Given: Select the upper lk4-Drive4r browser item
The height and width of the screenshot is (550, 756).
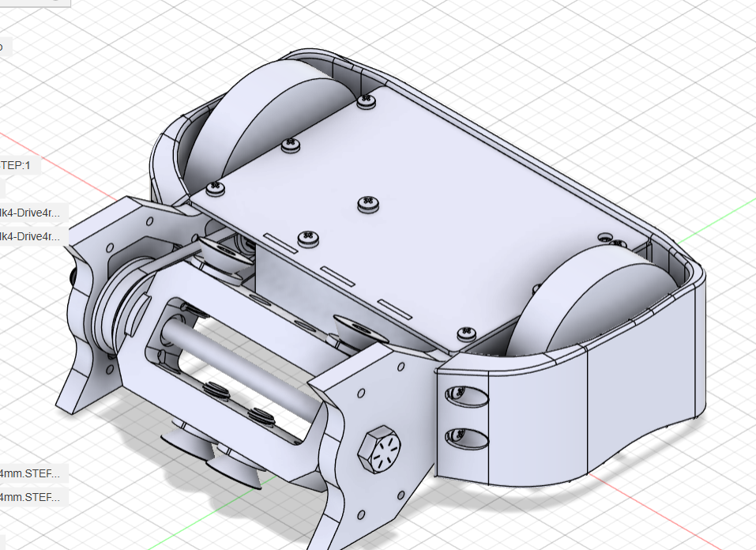Looking at the screenshot, I should [32, 212].
